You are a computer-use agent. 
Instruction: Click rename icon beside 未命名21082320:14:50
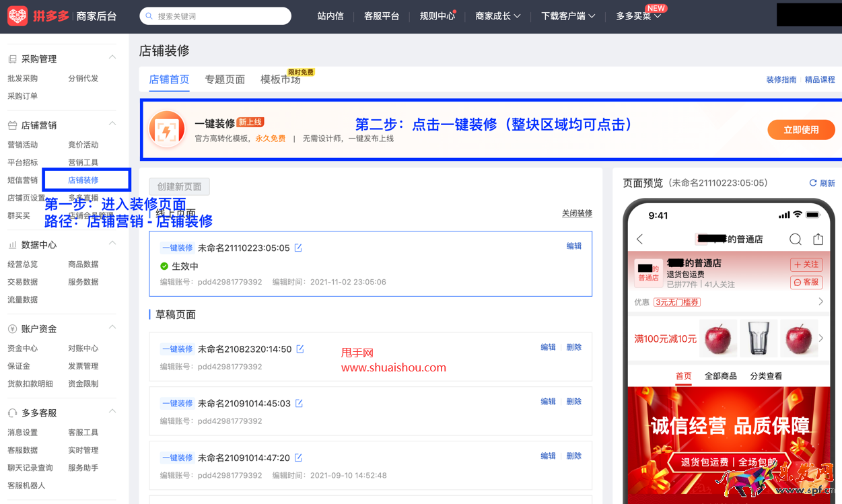(x=300, y=349)
